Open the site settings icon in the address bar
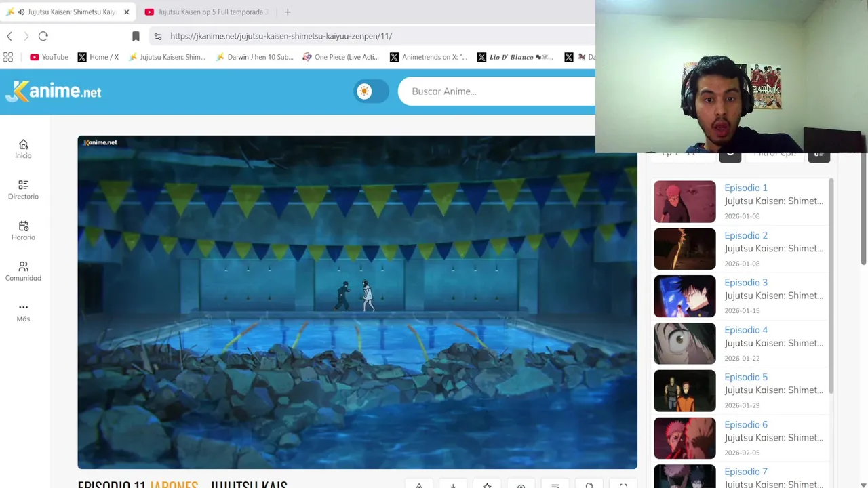Viewport: 868px width, 488px height. (158, 36)
